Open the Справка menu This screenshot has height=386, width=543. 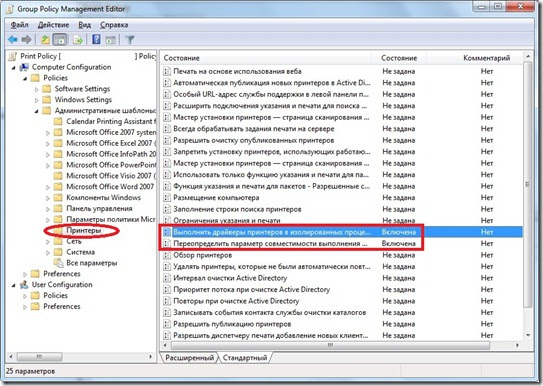coord(114,25)
